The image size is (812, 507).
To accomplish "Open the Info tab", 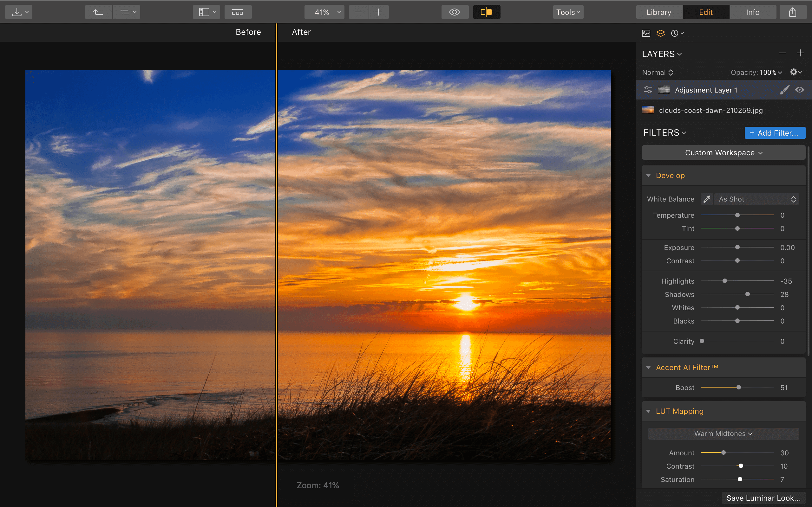I will pos(752,12).
